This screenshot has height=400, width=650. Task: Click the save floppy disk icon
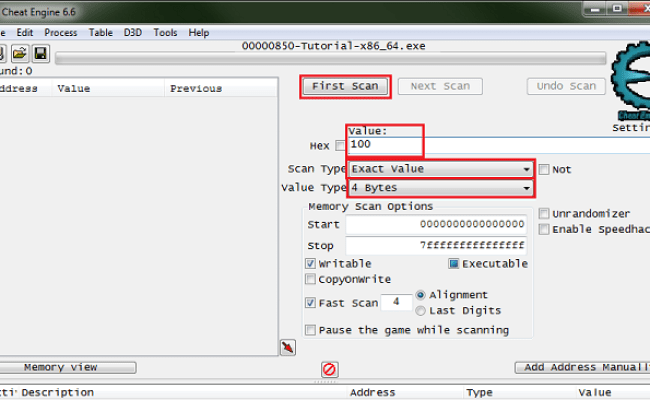(40, 53)
